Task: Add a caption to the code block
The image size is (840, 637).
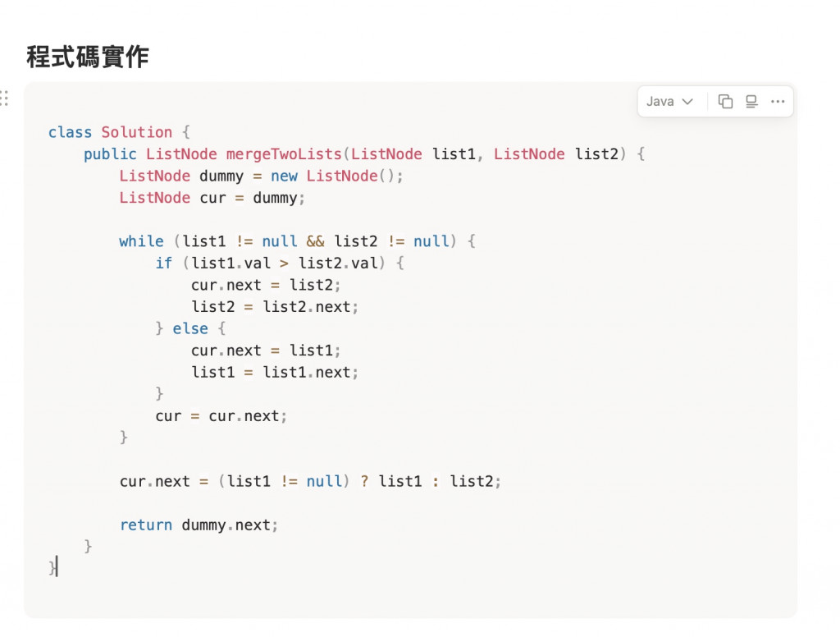Action: pos(751,101)
